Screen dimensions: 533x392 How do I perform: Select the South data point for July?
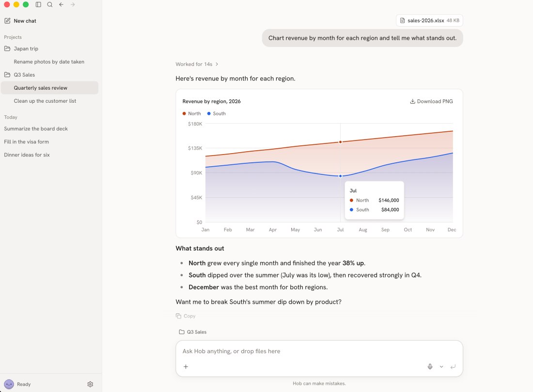click(340, 176)
